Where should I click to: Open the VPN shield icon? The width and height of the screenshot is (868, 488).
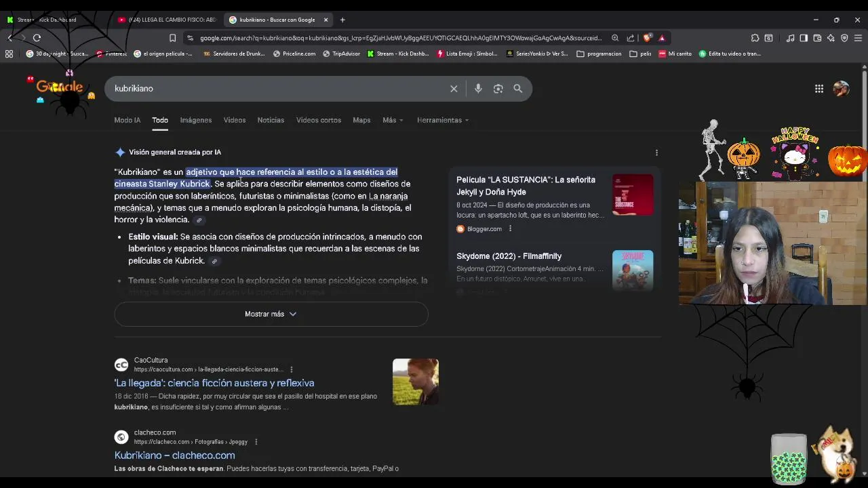(844, 38)
